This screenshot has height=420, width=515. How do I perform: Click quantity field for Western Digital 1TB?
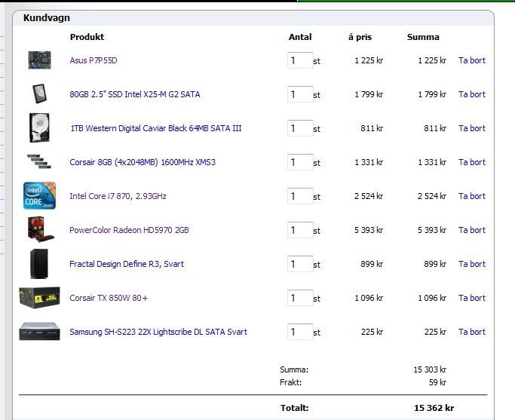coord(299,128)
